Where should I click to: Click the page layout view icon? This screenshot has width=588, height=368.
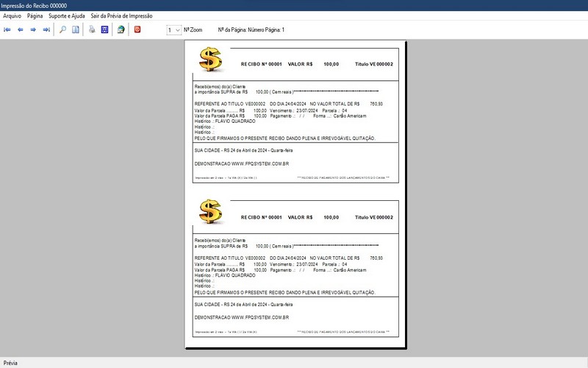pos(75,30)
